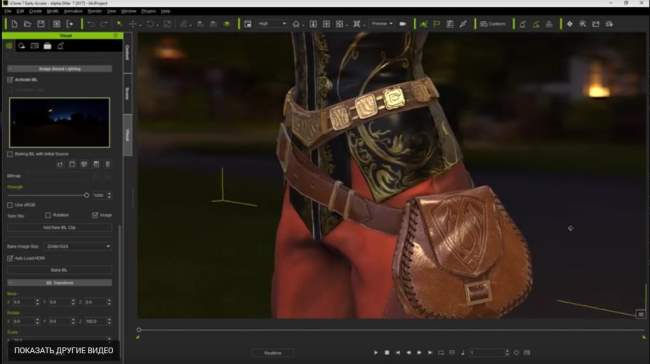Click the diamond-shaped icon in right toolbar

[x=570, y=24]
